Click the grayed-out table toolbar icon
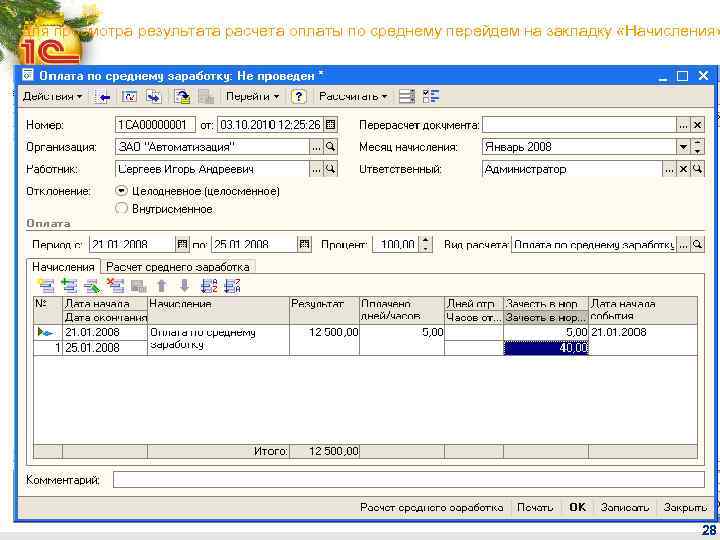720x540 pixels. 138,286
